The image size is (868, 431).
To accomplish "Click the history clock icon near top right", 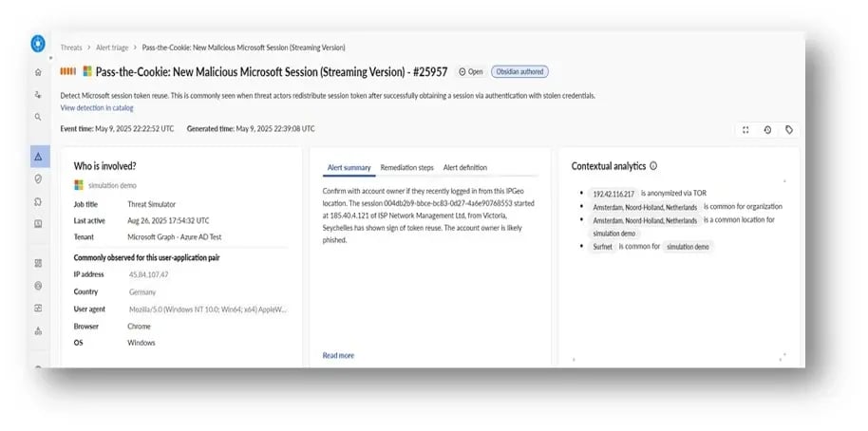I will coord(767,130).
